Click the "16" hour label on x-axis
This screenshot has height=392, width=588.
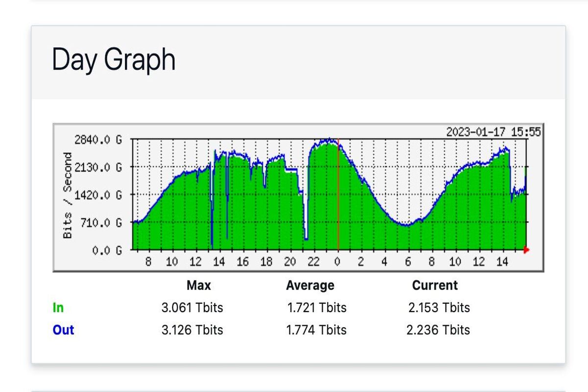coord(243,262)
